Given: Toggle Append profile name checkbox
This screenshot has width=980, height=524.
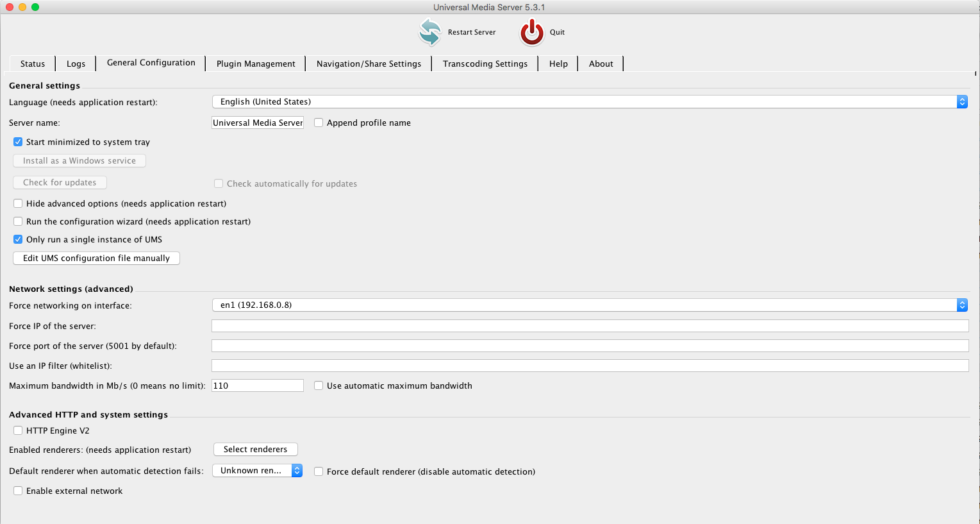Looking at the screenshot, I should point(319,123).
